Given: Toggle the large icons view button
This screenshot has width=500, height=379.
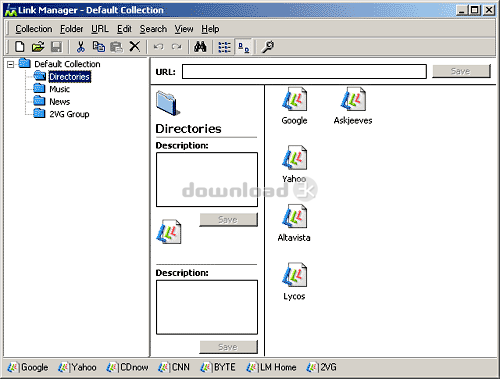Looking at the screenshot, I should [x=244, y=47].
